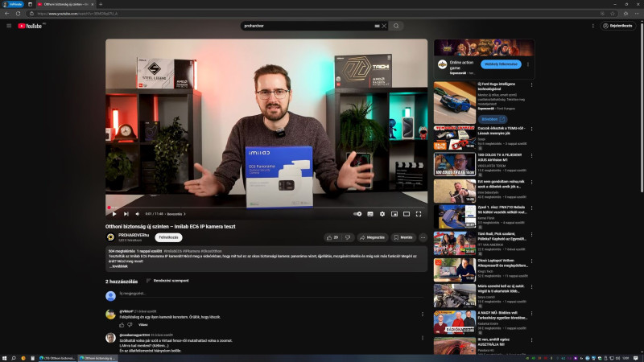The image size is (644, 362).
Task: Click the Bővebben button on Ford ad
Action: pyautogui.click(x=493, y=119)
